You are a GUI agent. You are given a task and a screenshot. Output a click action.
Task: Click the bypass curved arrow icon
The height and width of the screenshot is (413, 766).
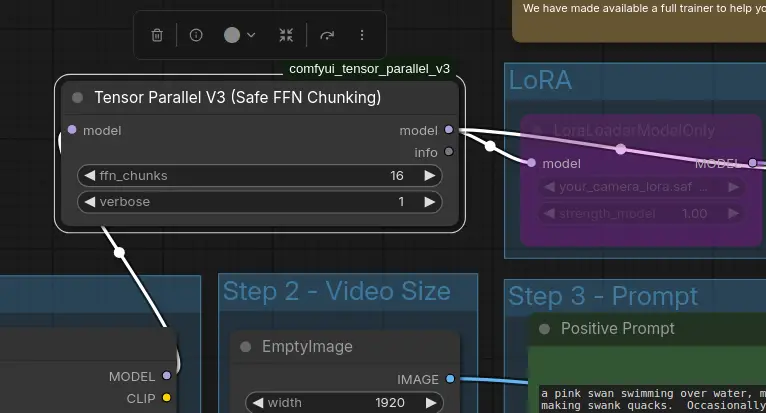(x=327, y=35)
